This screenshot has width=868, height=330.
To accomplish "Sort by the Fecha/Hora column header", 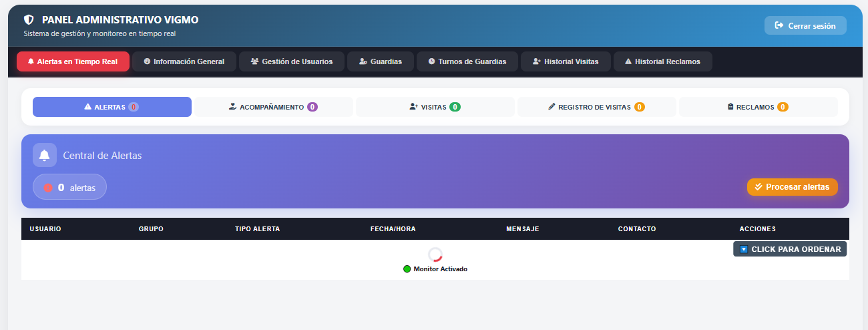I will 393,229.
